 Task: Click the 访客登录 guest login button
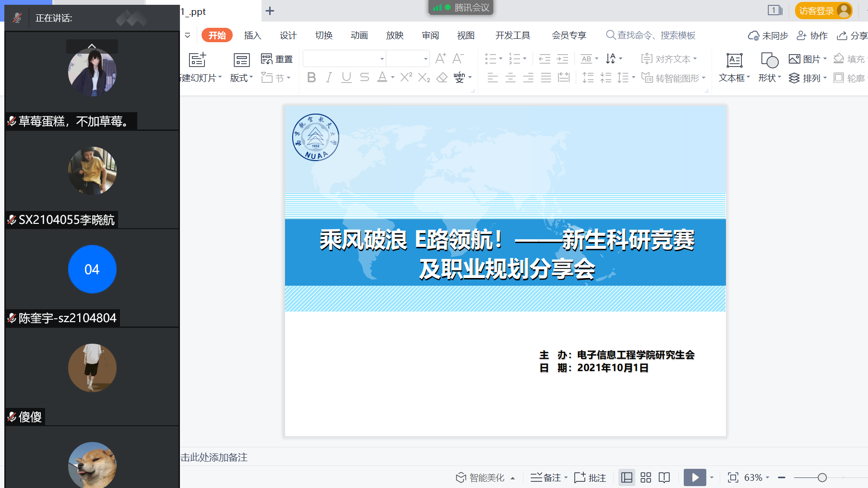(x=823, y=11)
